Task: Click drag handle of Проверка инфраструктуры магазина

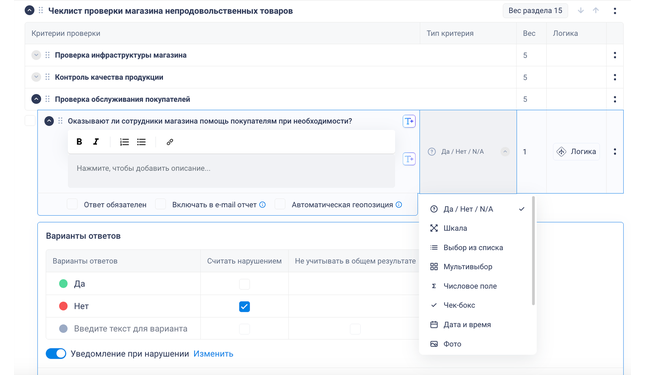Action: point(47,55)
